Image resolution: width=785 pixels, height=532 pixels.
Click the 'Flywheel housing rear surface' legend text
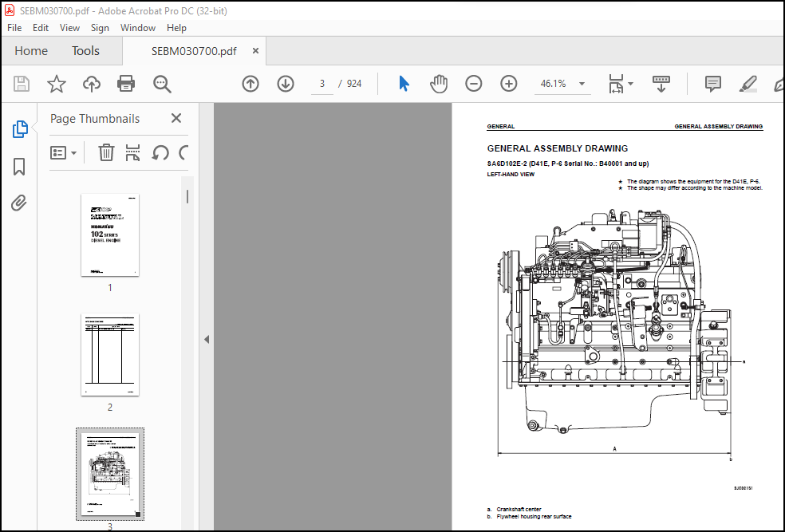(534, 517)
